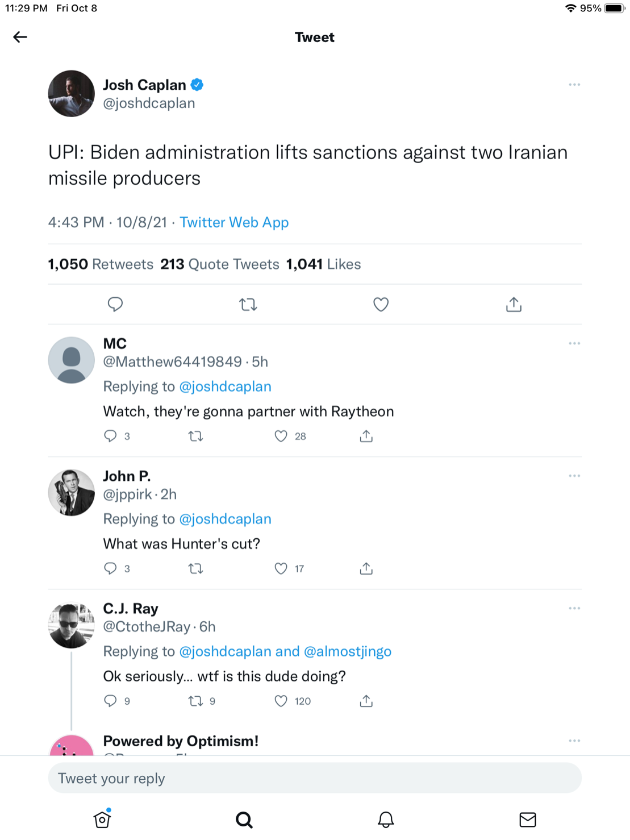This screenshot has height=840, width=630.
Task: Open the @almostjingo mention link
Action: (348, 651)
